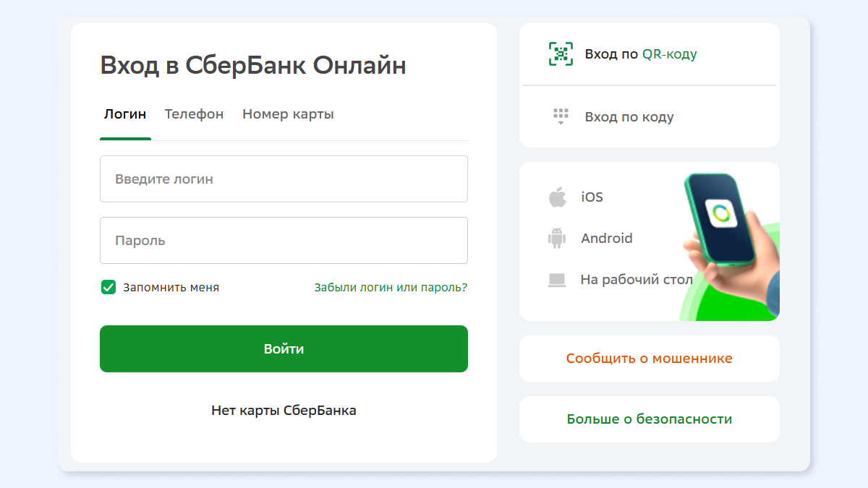Viewport: 868px width, 488px height.
Task: Click Нет карты СберБанка link
Action: [284, 411]
